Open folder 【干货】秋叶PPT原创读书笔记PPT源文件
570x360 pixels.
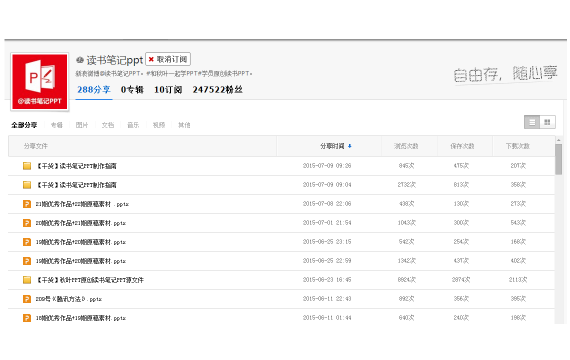(x=90, y=280)
